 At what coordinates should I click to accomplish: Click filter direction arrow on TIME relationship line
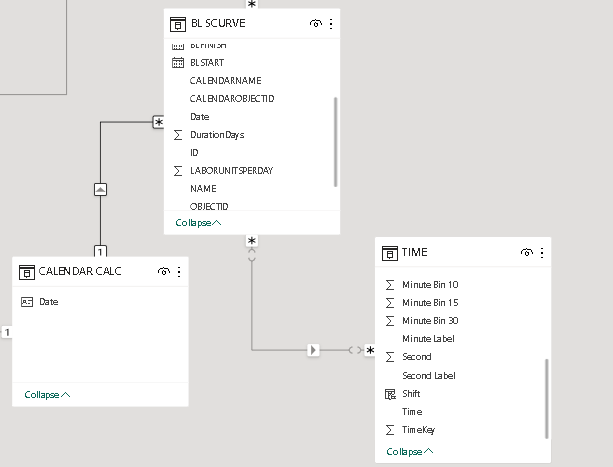tap(313, 350)
